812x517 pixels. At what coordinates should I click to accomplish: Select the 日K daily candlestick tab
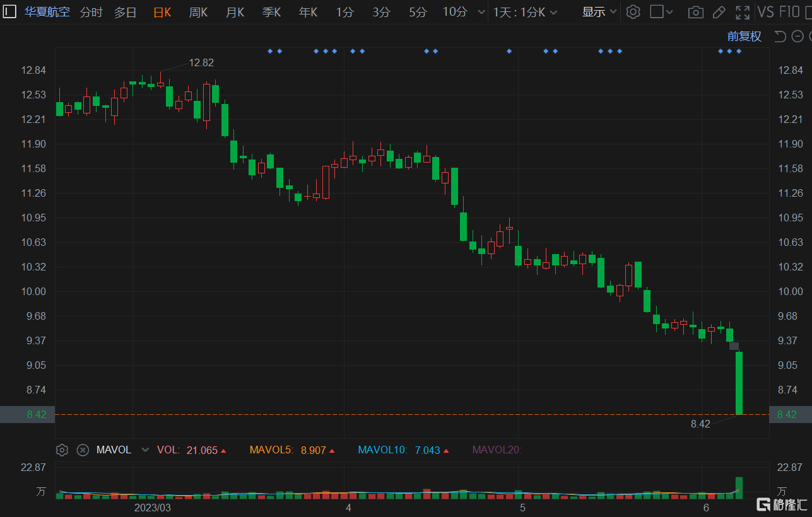tap(162, 12)
